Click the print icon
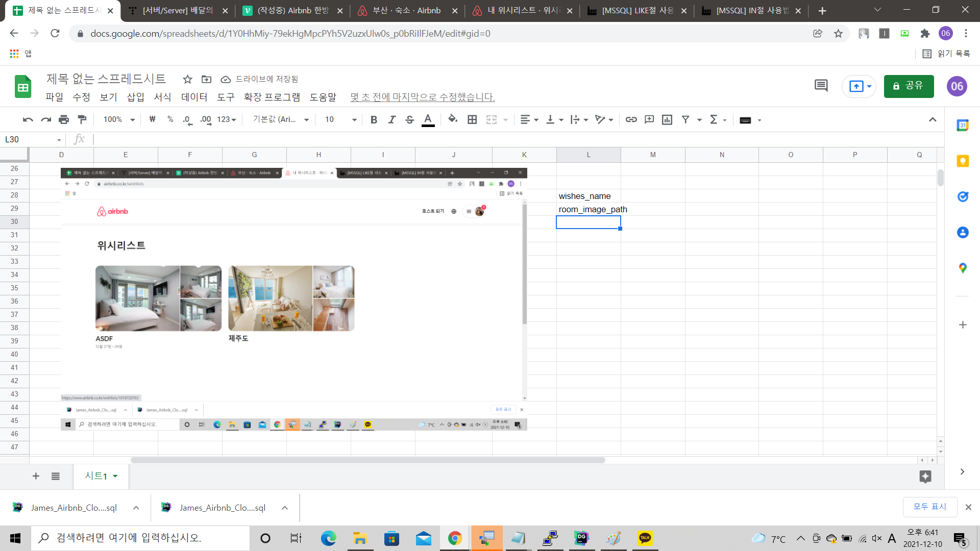 64,119
